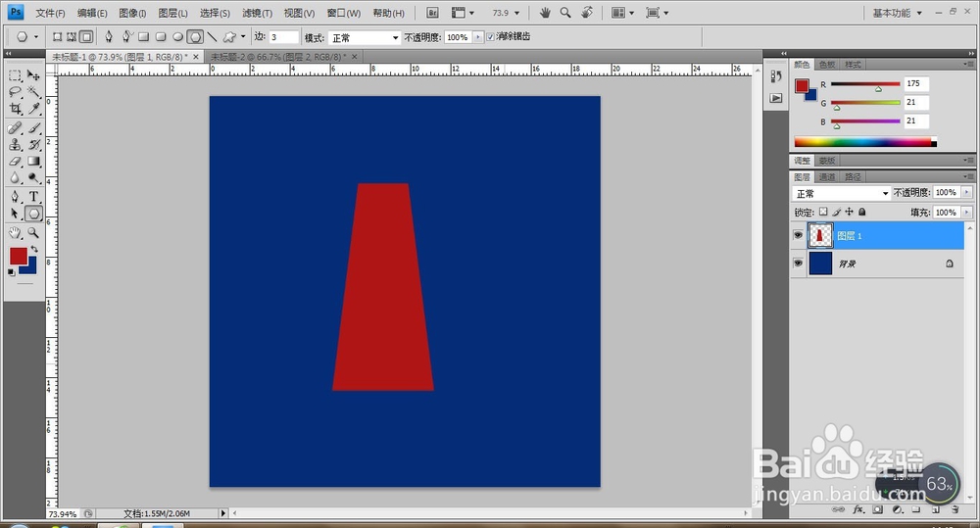Viewport: 980px width, 528px height.
Task: Open the 模式 blend mode dropdown in options bar
Action: 365,37
